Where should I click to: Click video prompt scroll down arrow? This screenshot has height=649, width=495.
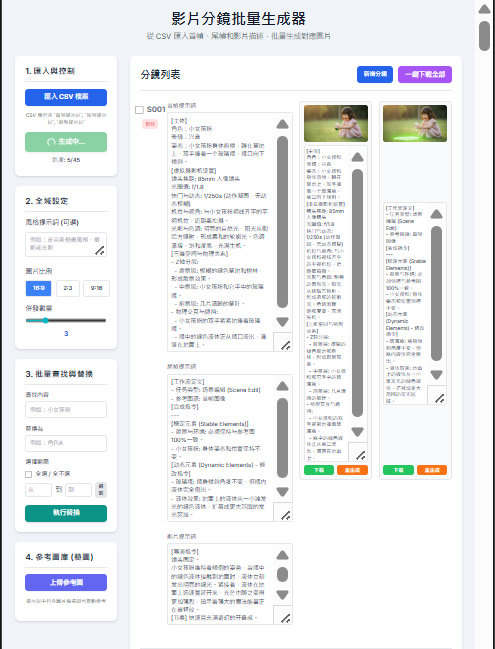coord(283,595)
